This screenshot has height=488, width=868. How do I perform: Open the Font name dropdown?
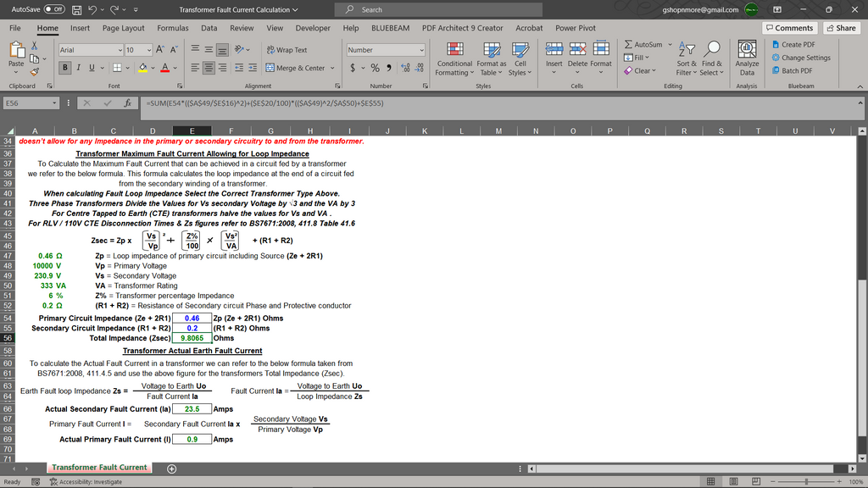pos(120,50)
